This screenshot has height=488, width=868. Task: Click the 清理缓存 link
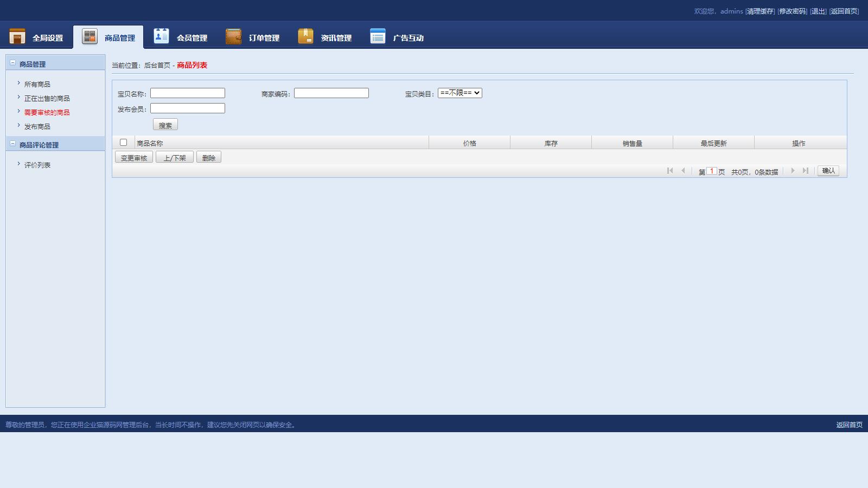pyautogui.click(x=760, y=11)
